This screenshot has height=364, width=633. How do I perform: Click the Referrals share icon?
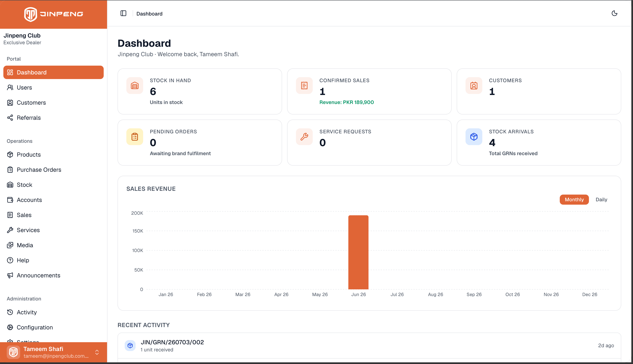[10, 118]
